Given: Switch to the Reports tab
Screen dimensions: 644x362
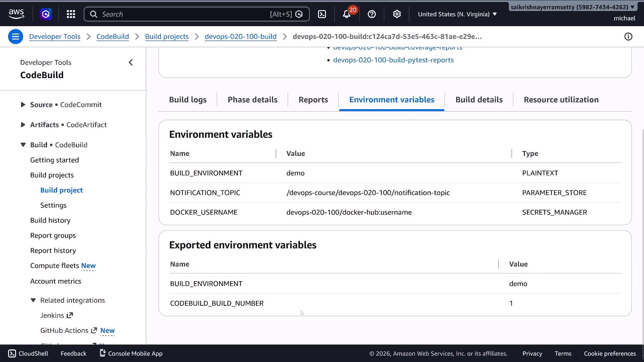Looking at the screenshot, I should coord(313,100).
